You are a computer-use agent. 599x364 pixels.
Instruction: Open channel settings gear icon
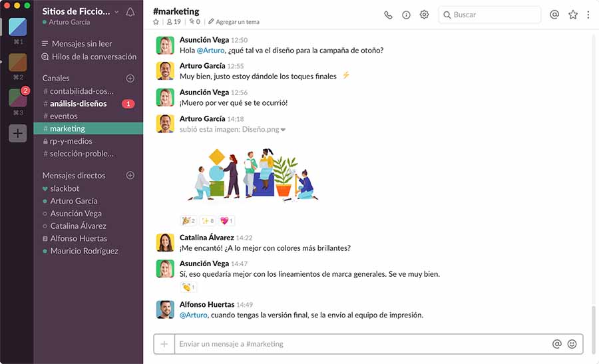424,15
